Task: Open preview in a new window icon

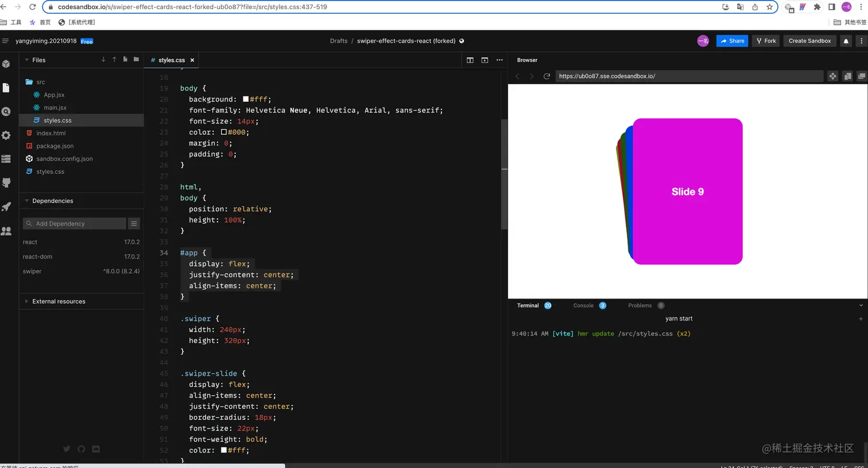Action: coord(861,76)
